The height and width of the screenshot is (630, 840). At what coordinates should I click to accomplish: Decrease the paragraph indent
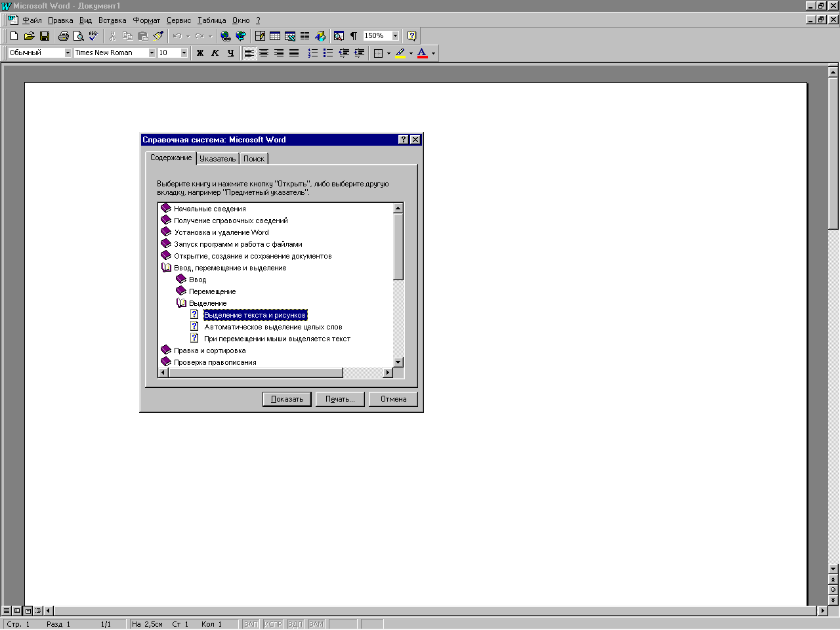click(343, 53)
